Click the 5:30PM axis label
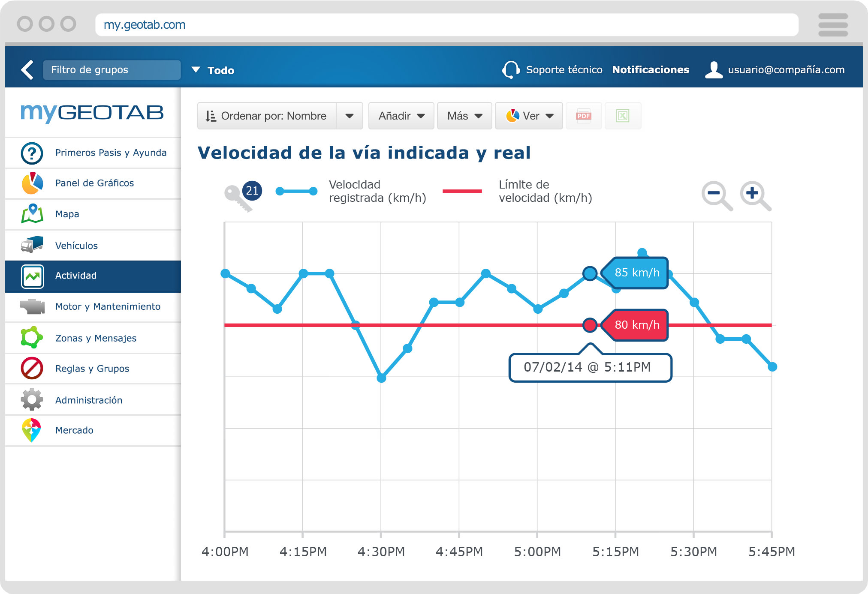 coord(693,552)
